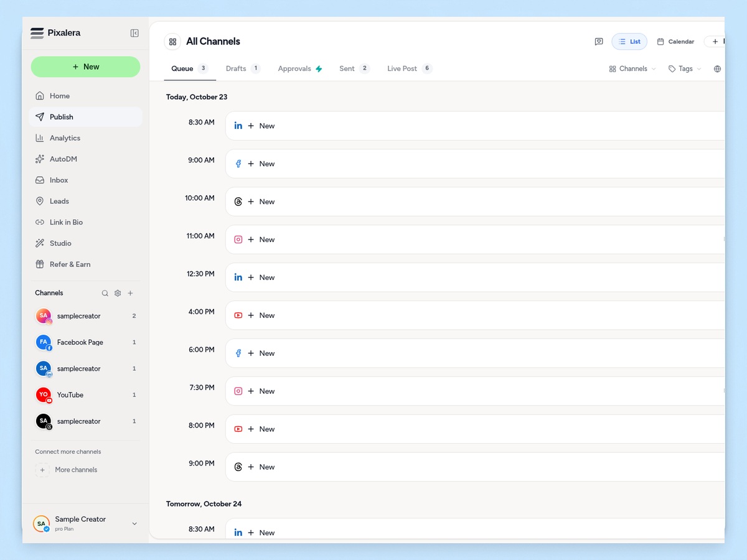Screen dimensions: 747x560
Task: Add new LinkedIn post at 8:30 AM today
Action: pyautogui.click(x=475, y=126)
